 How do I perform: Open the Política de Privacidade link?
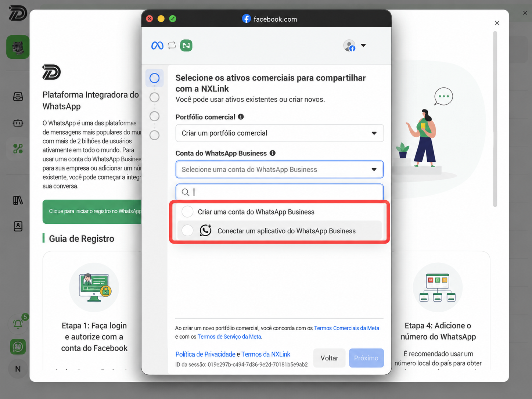(x=205, y=354)
